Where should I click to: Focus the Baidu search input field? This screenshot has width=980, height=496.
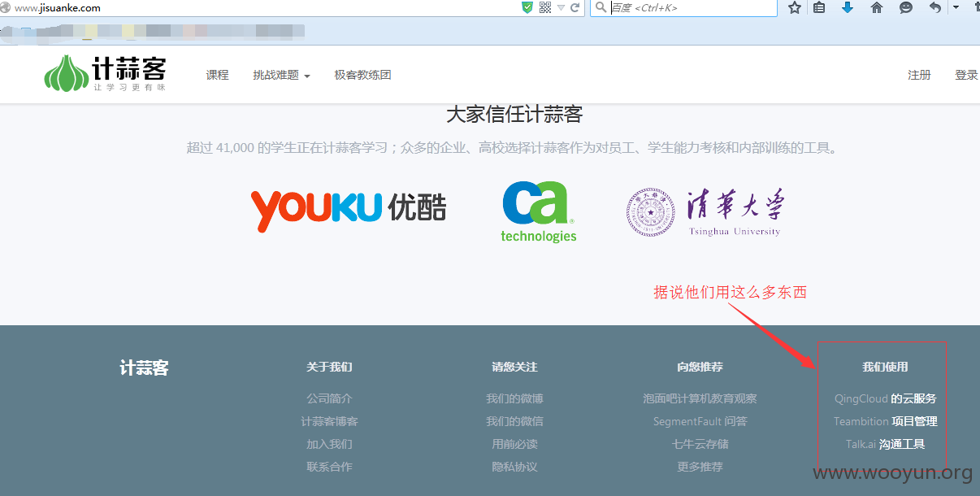(x=692, y=7)
